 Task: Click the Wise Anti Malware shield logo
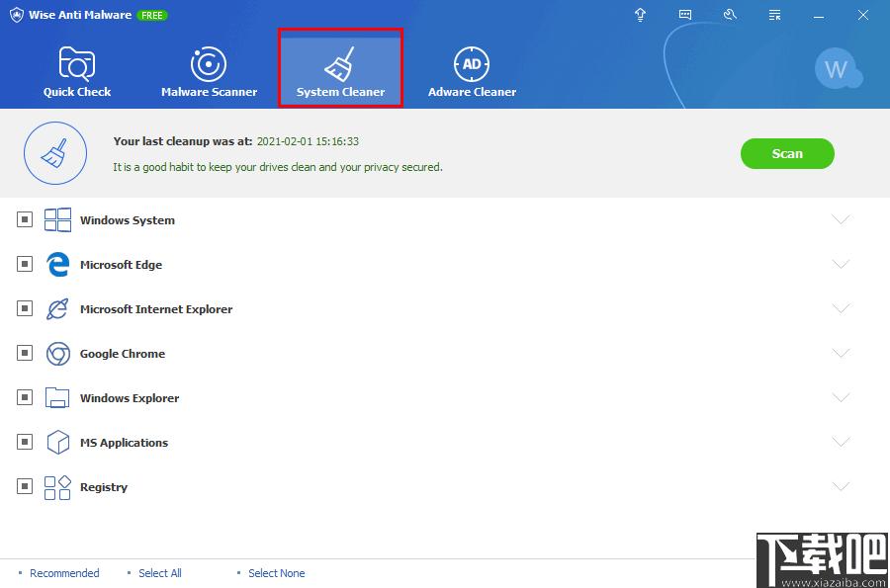coord(17,15)
